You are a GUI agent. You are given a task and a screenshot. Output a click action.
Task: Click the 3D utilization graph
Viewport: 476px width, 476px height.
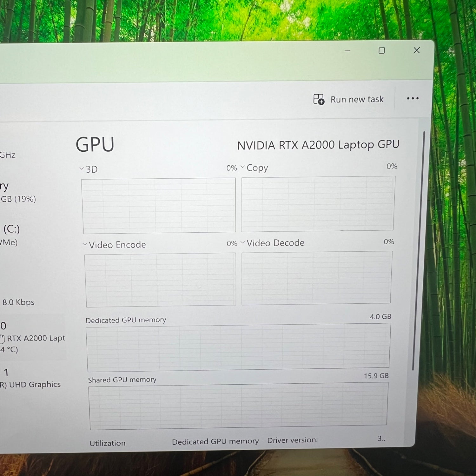(159, 205)
